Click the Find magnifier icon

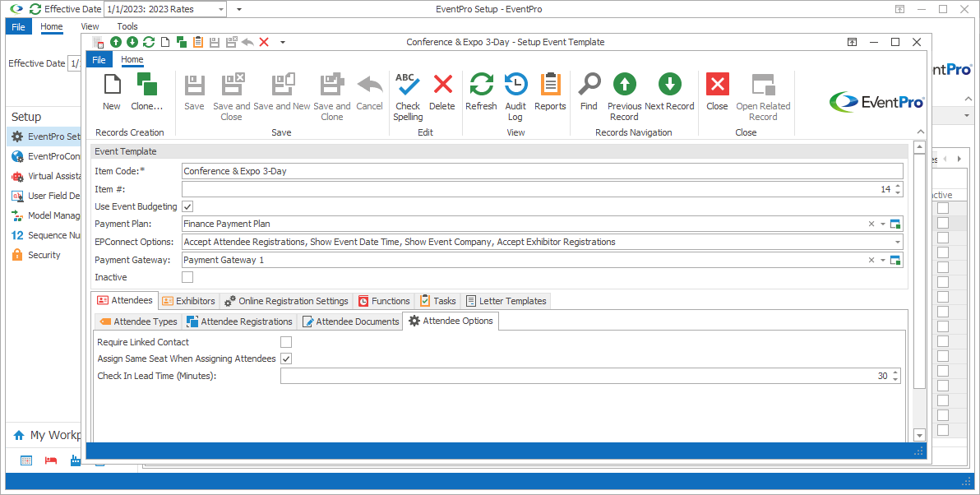pyautogui.click(x=589, y=92)
